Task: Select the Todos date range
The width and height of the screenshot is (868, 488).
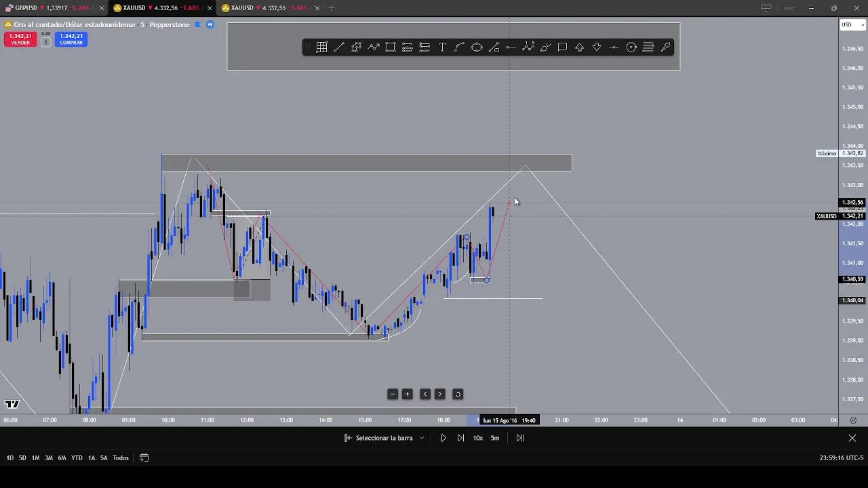Action: pos(121,458)
